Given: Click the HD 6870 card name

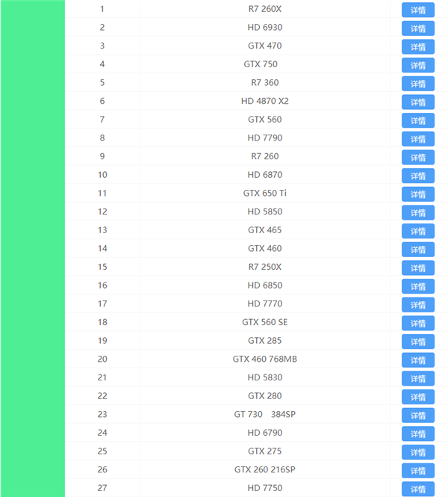Looking at the screenshot, I should click(264, 175).
